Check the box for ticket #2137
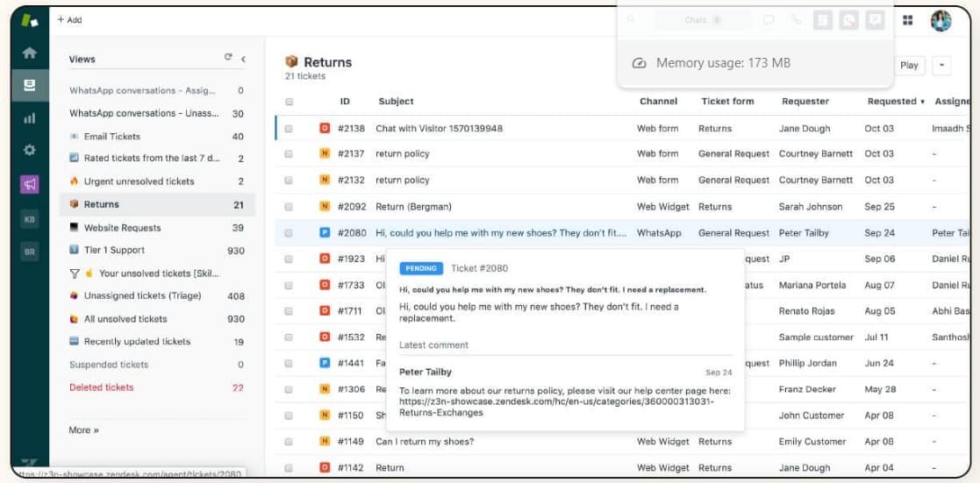This screenshot has width=980, height=483. point(289,154)
